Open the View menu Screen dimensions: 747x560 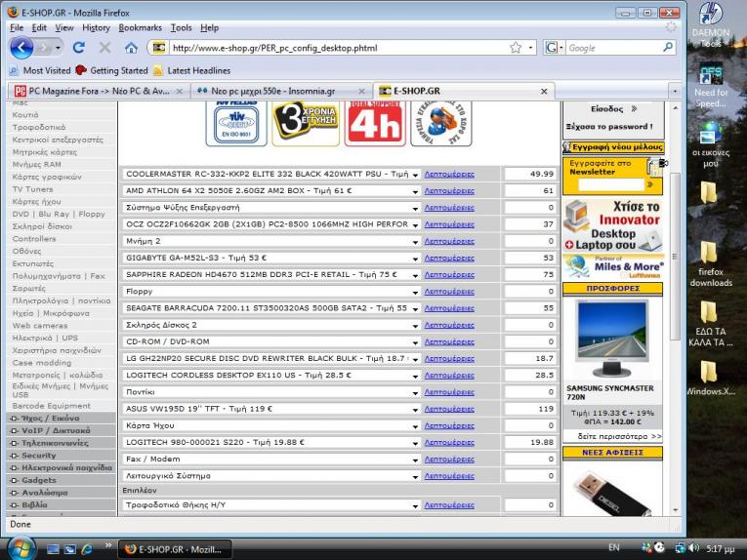click(64, 27)
